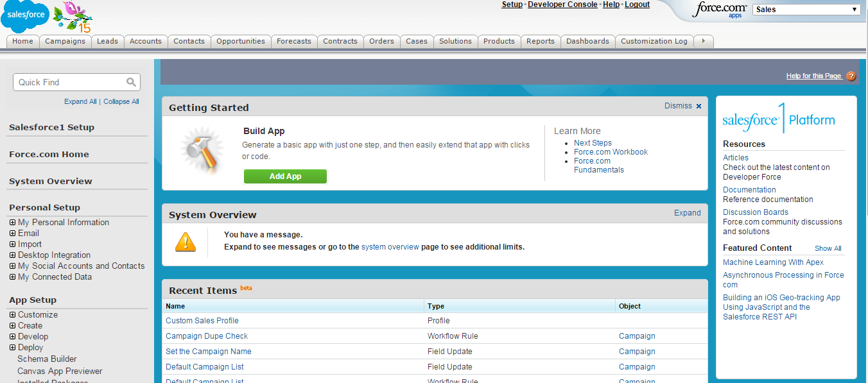Open the Solutions tab
The height and width of the screenshot is (383, 868).
coord(456,41)
